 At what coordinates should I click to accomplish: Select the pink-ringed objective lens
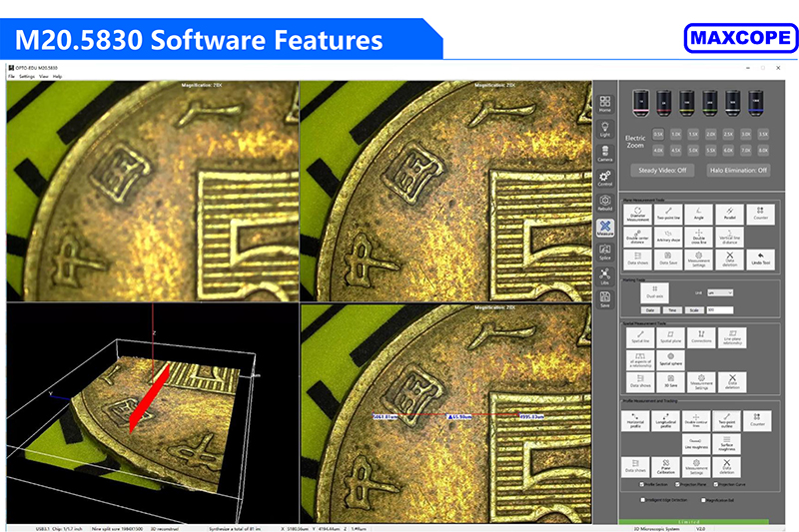640,103
